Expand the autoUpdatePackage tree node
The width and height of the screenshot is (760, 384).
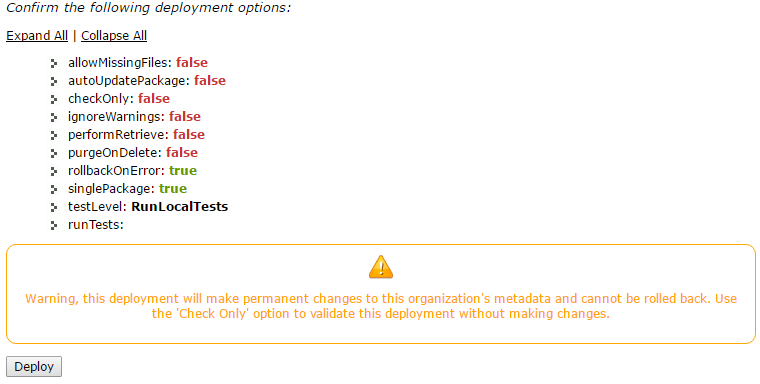54,81
